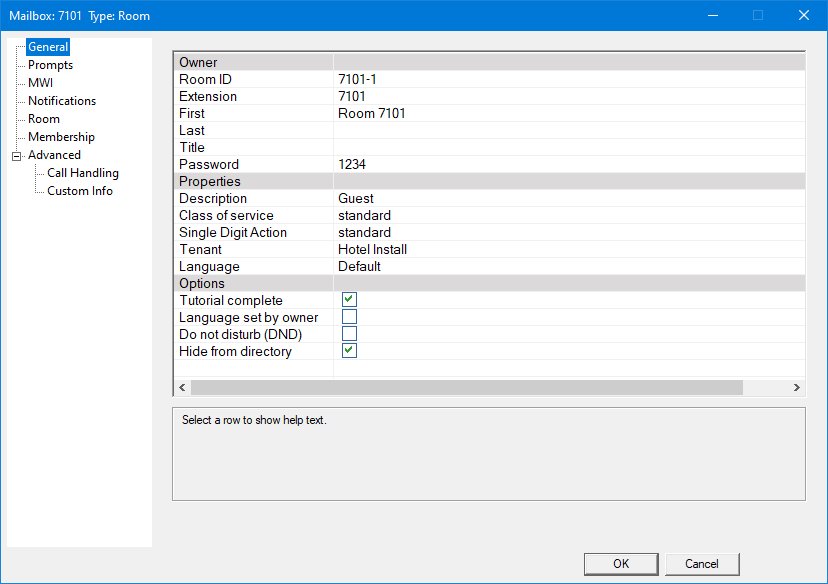
Task: Collapse the Advanced tree node
Action: click(x=16, y=155)
